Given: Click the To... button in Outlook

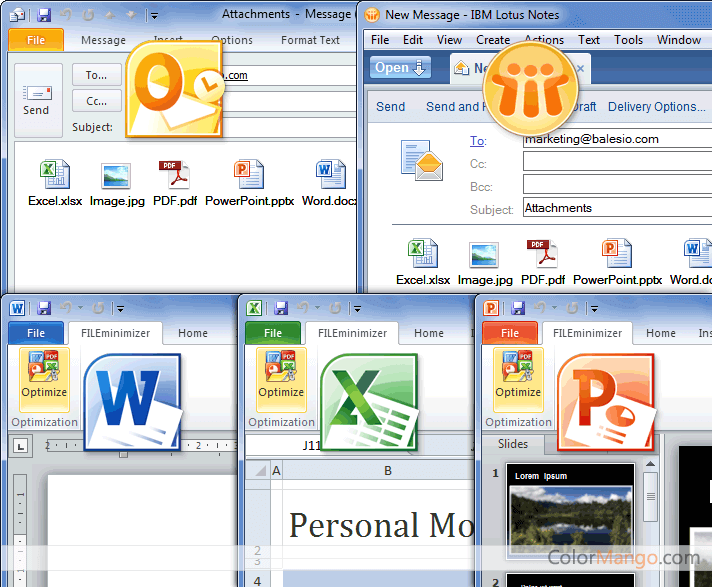Looking at the screenshot, I should tap(96, 75).
